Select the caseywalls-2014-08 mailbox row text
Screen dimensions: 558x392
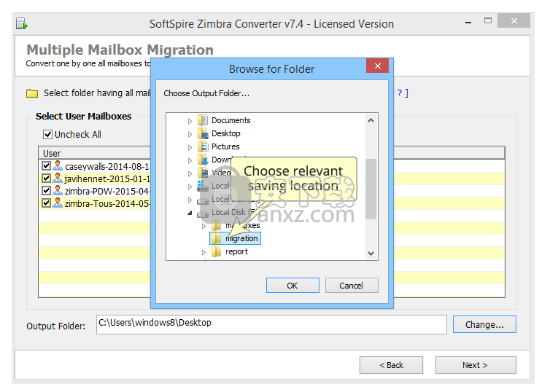pos(107,166)
